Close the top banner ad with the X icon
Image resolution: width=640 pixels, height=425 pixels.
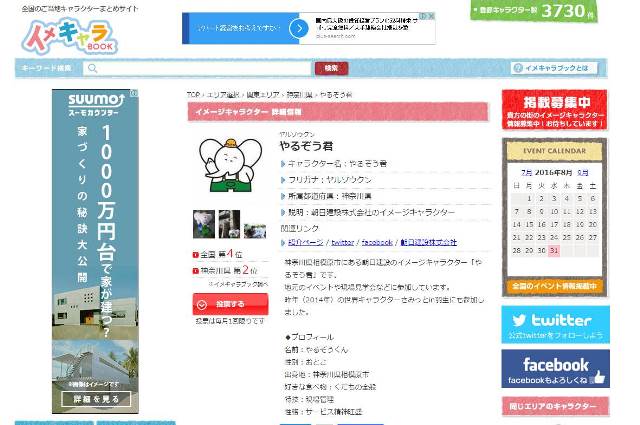click(431, 16)
